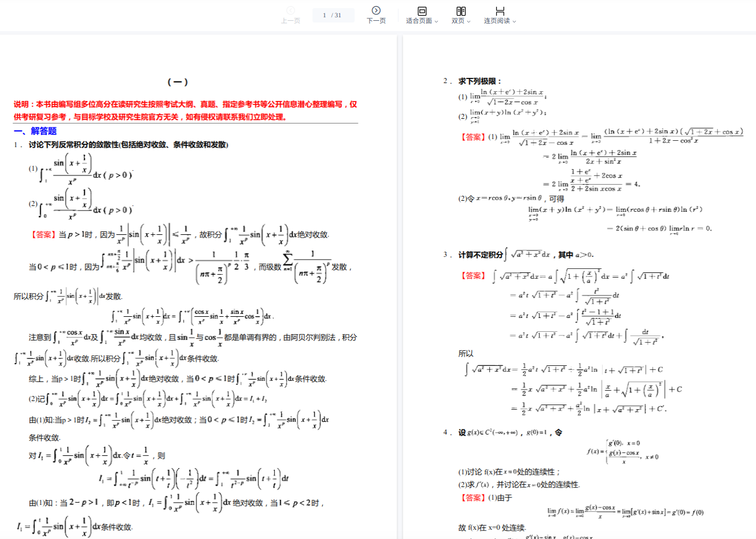Open the 双页 dropdown arrow

tap(468, 21)
